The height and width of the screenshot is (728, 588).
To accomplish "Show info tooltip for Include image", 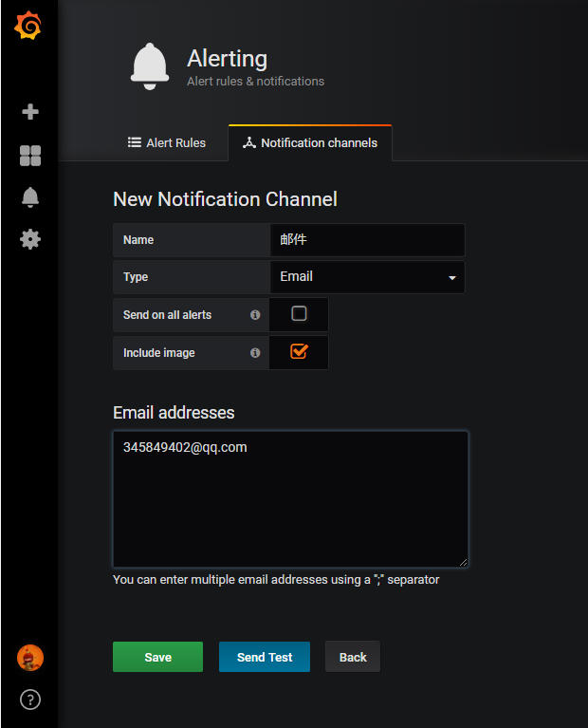I will point(255,353).
